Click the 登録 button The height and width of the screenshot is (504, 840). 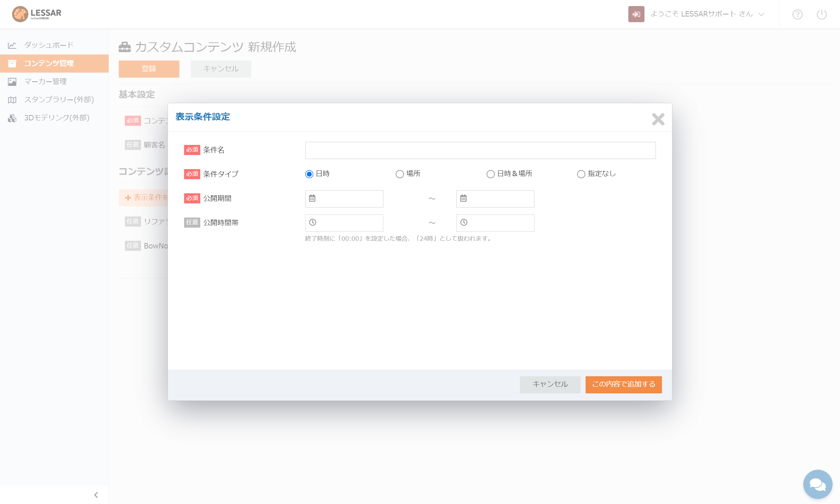149,69
